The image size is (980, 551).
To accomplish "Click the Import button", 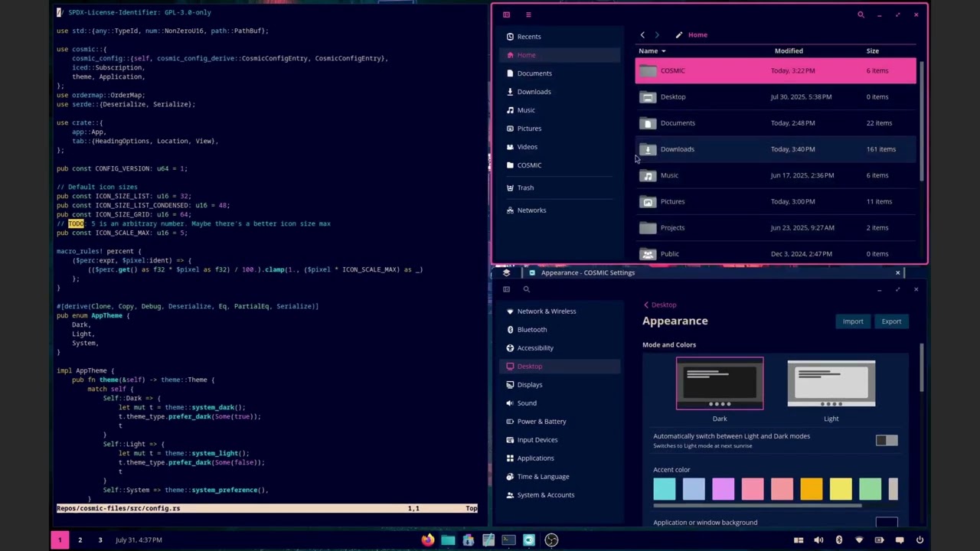I will click(853, 321).
